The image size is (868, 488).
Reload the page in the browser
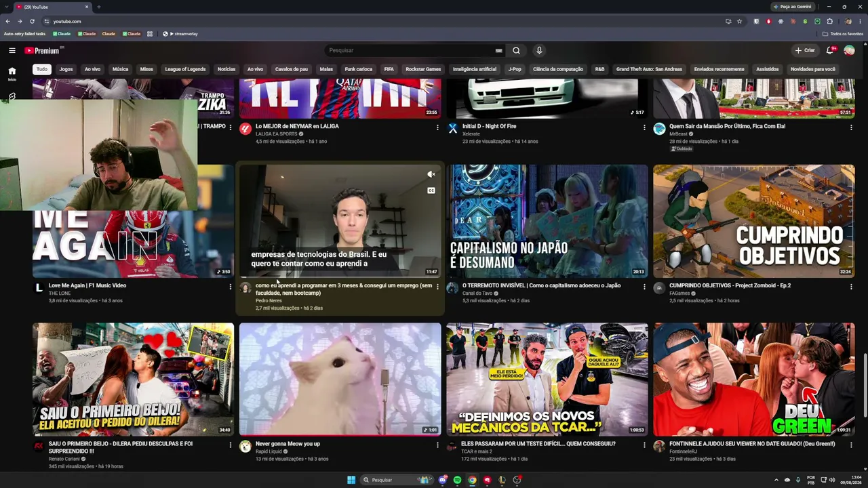[32, 21]
